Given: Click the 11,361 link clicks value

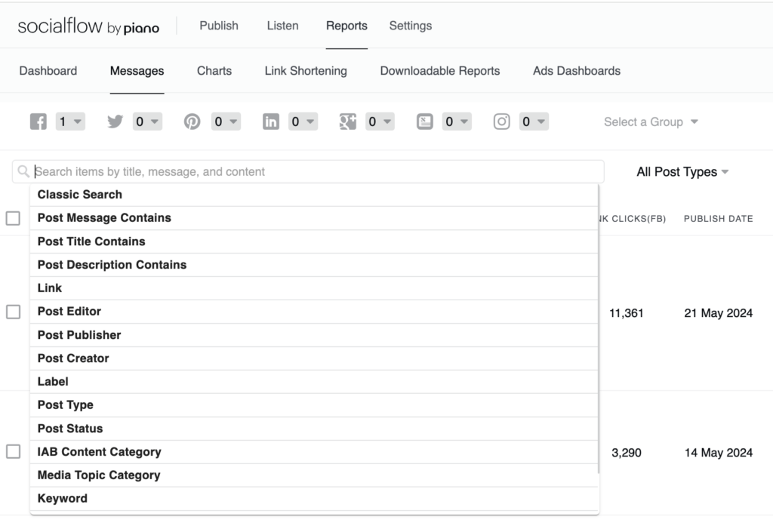Looking at the screenshot, I should click(x=626, y=313).
